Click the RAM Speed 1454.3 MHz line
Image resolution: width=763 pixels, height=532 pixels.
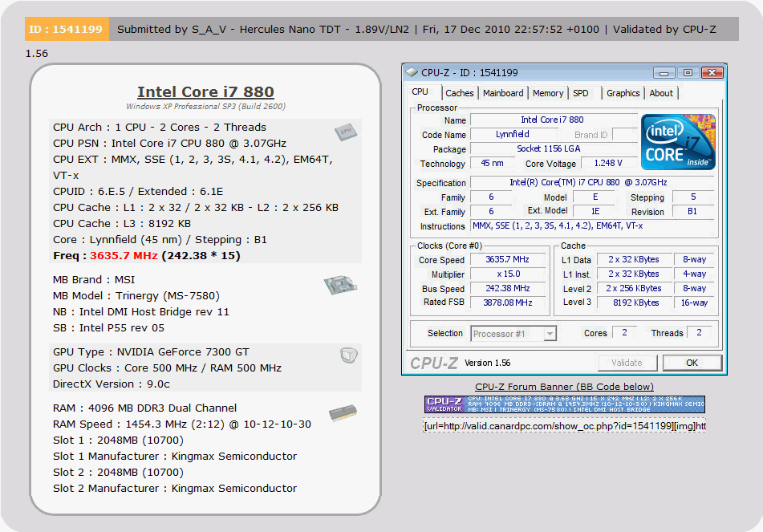coord(182,424)
